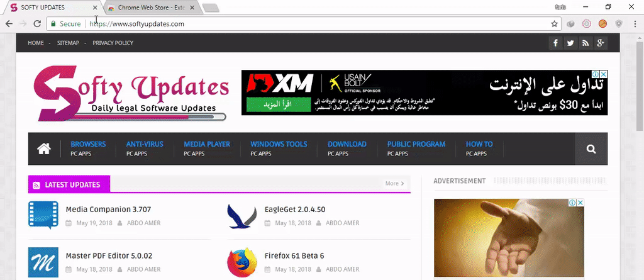644x280 pixels.
Task: Open the RSS feed icon
Action: [x=586, y=43]
